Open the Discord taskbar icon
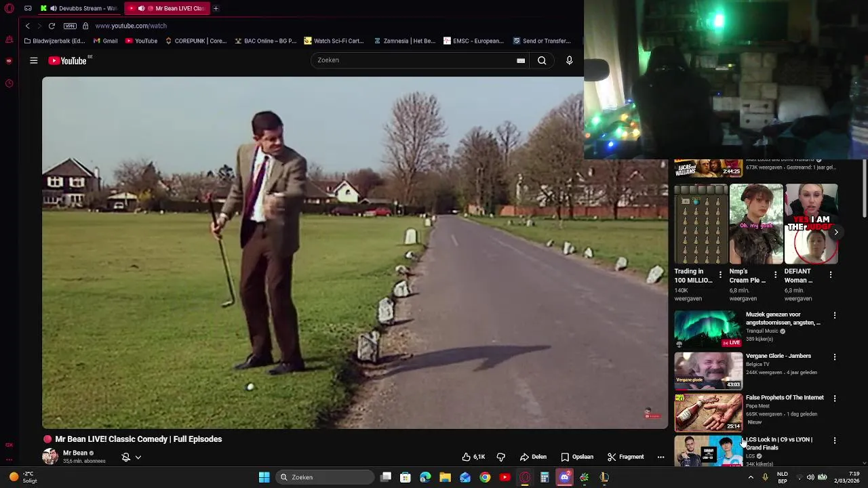Viewport: 868px width, 488px height. [x=564, y=477]
